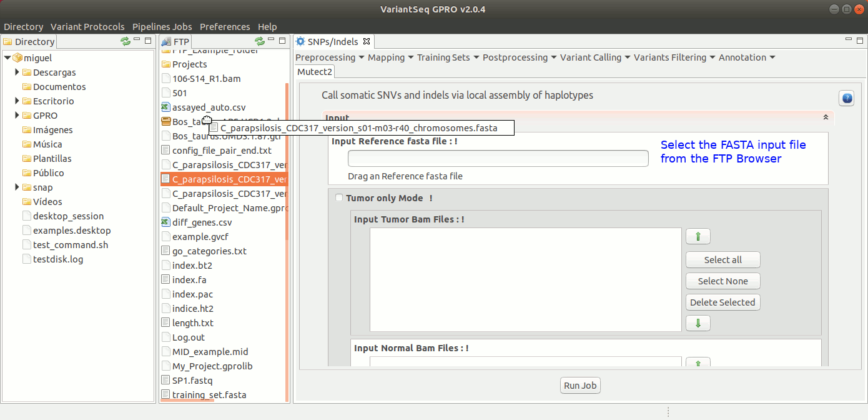Select diff_genes.csv in FTP browser
Screen dimensions: 868x420
[x=202, y=222]
